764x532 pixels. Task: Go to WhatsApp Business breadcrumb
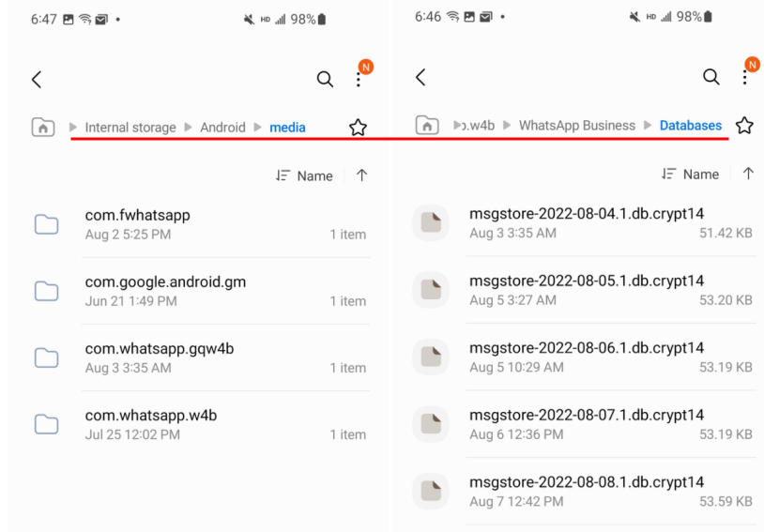click(x=576, y=126)
